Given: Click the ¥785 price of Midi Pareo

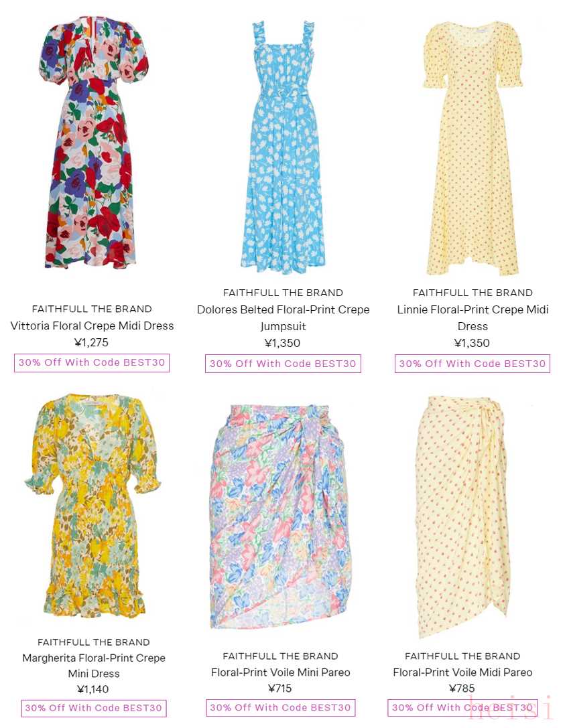Looking at the screenshot, I should click(462, 688).
